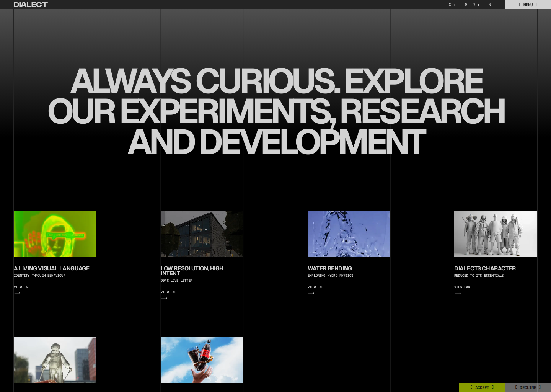Click View Lab under Dialects Character
Image resolution: width=551 pixels, height=392 pixels.
462,287
